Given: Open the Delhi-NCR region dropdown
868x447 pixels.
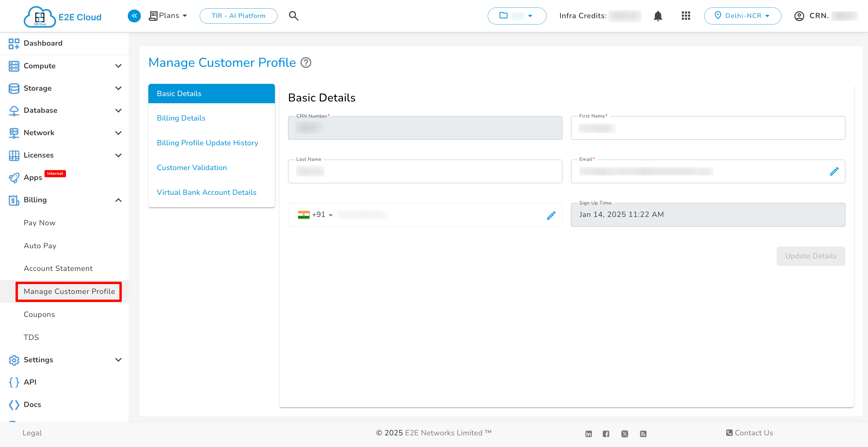Looking at the screenshot, I should coord(742,16).
